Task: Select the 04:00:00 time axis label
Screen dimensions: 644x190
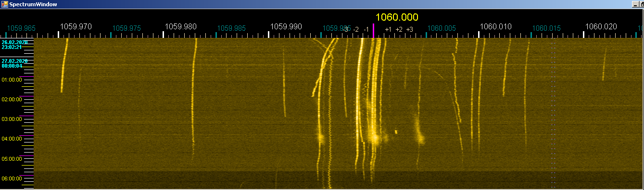Action: click(x=12, y=139)
